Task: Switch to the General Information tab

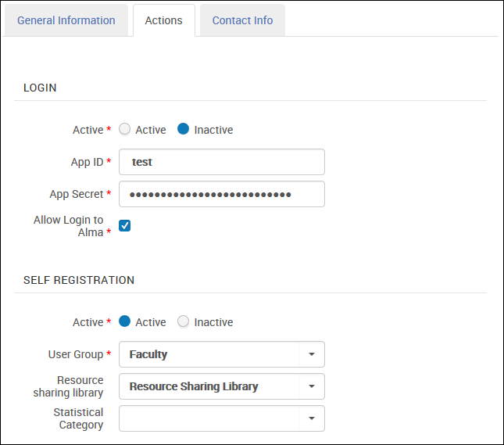Action: [66, 20]
